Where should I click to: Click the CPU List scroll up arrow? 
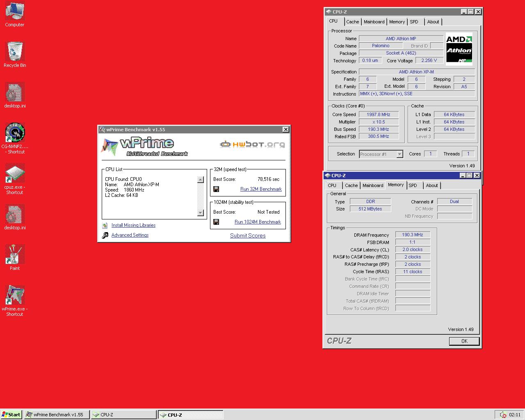[201, 180]
